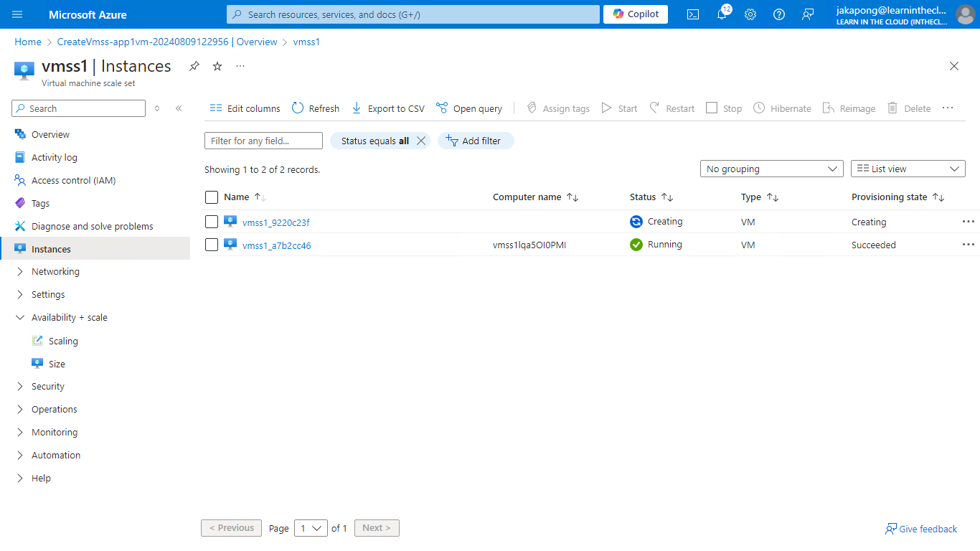
Task: Open row menu for vmss1_a7b2cc46
Action: pyautogui.click(x=969, y=245)
